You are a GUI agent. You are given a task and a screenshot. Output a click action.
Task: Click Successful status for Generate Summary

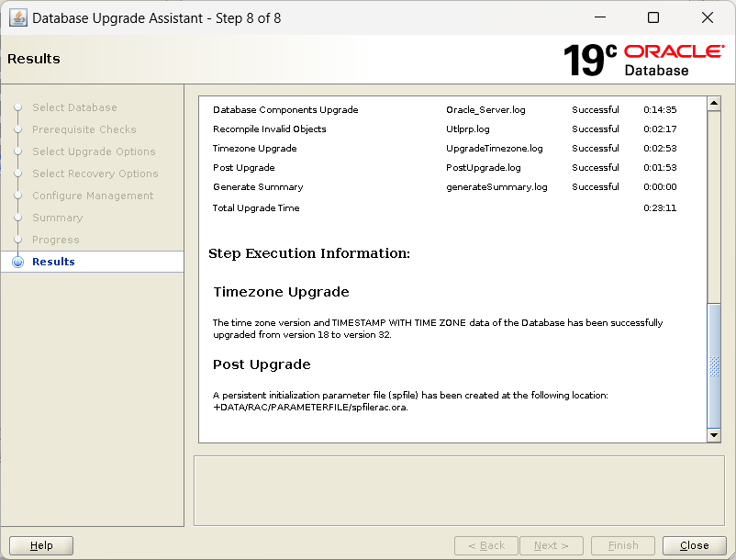pos(596,186)
